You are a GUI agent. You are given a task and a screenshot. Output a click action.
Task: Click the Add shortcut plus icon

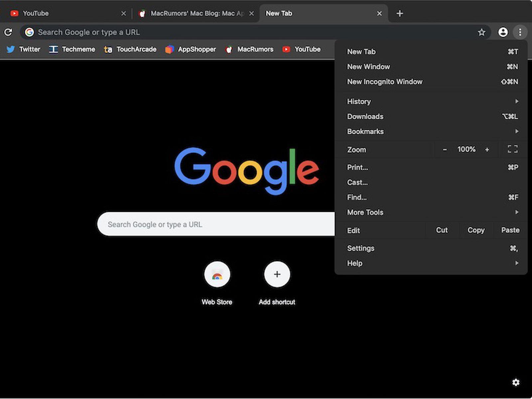tap(277, 274)
